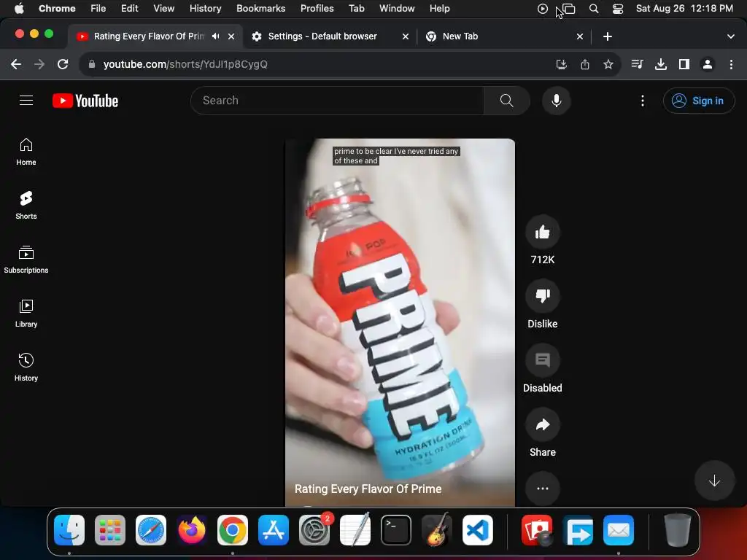Screen dimensions: 747x560
Task: Open Chrome downloads icon
Action: [x=660, y=64]
